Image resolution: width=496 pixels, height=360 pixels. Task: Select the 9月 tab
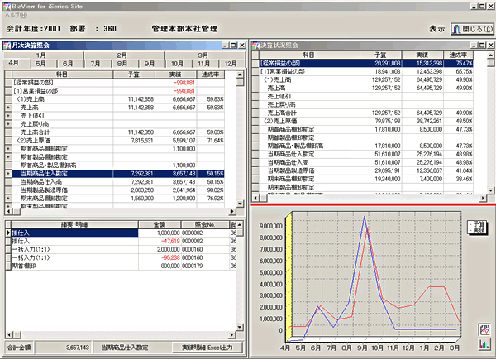[149, 63]
